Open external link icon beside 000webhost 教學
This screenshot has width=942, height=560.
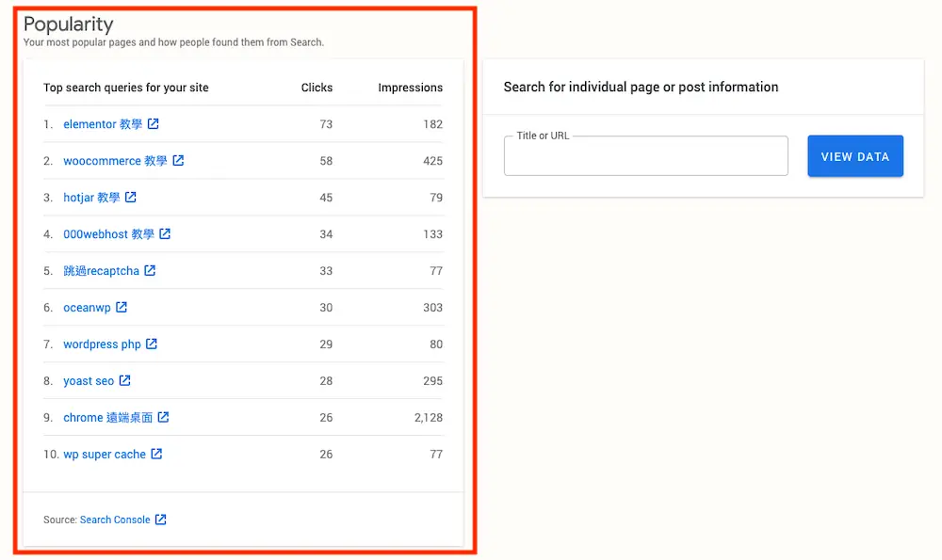point(165,233)
